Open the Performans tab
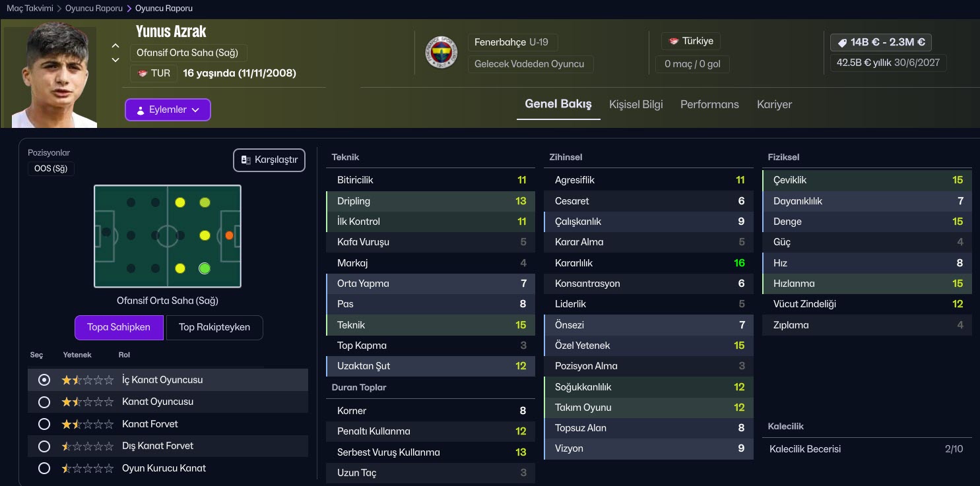 [709, 104]
